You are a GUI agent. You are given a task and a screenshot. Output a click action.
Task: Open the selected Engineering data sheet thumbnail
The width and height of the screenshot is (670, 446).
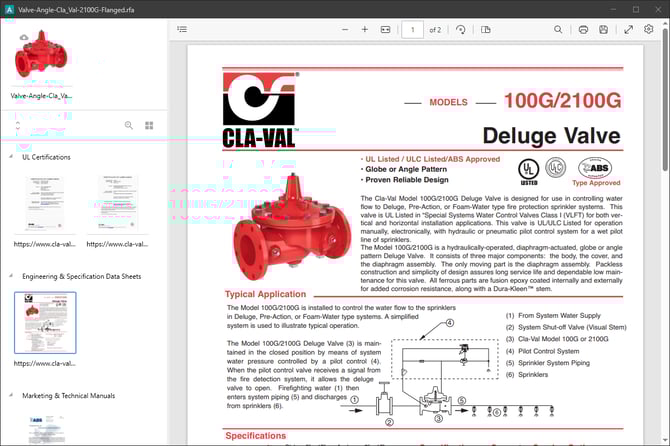(44, 322)
